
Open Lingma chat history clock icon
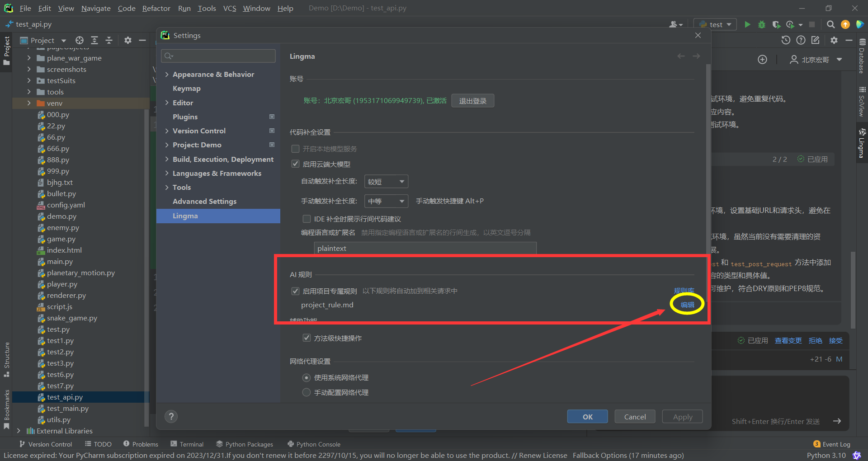click(786, 40)
